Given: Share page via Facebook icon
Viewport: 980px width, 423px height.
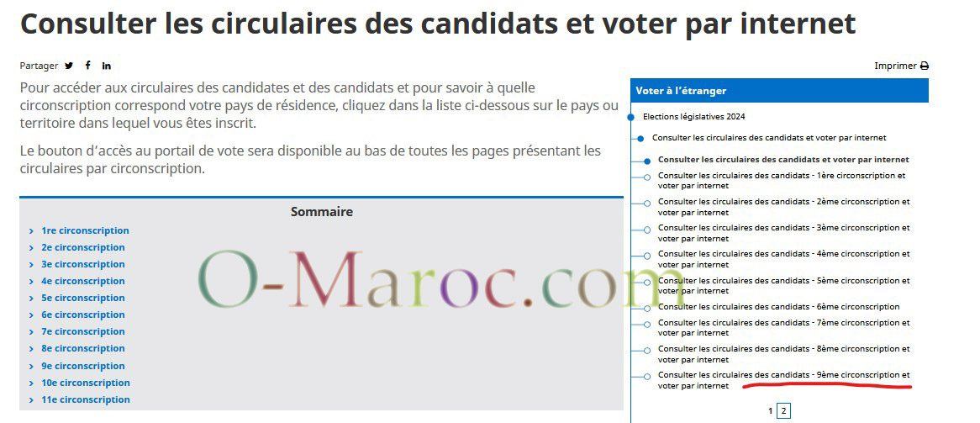Looking at the screenshot, I should pos(88,65).
